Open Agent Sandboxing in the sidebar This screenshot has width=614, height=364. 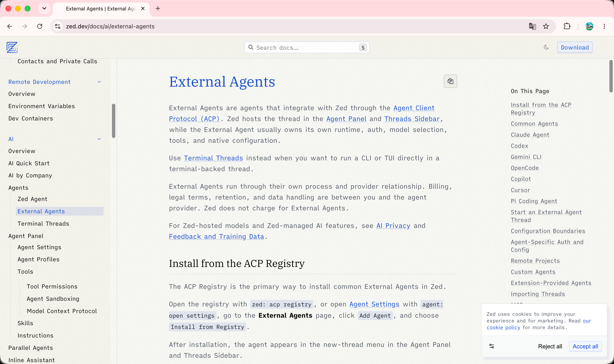click(53, 299)
